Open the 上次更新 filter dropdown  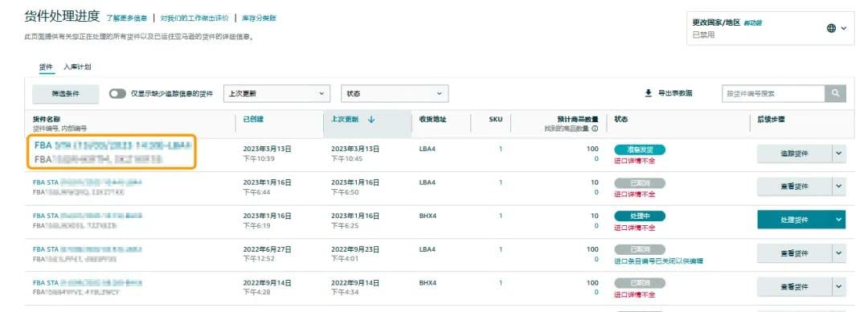click(x=276, y=93)
